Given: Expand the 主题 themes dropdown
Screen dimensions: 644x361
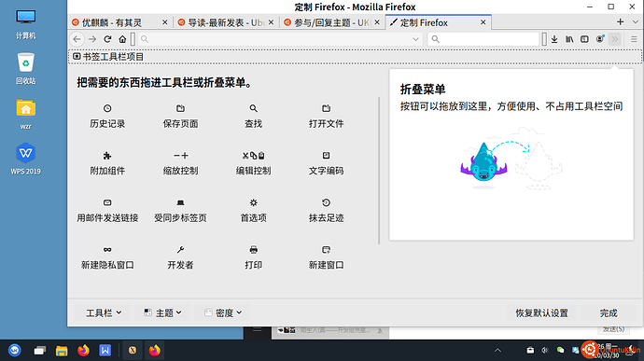Looking at the screenshot, I should tap(162, 312).
